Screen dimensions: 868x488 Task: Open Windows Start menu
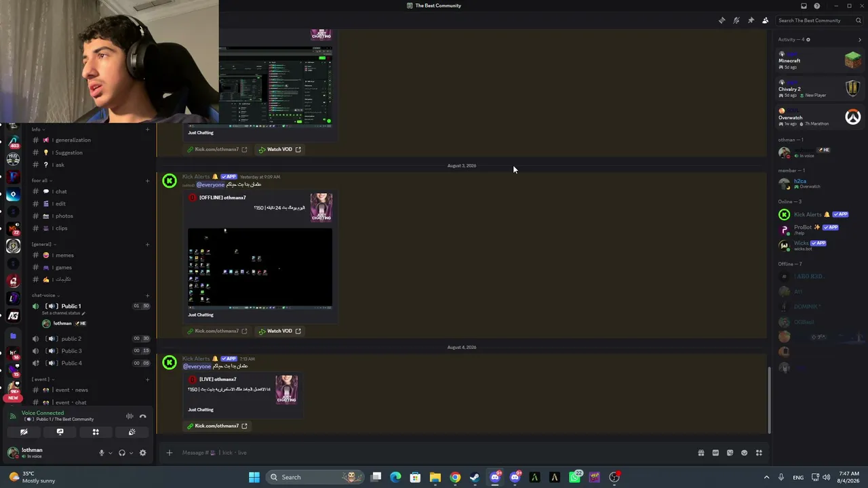pos(254,477)
